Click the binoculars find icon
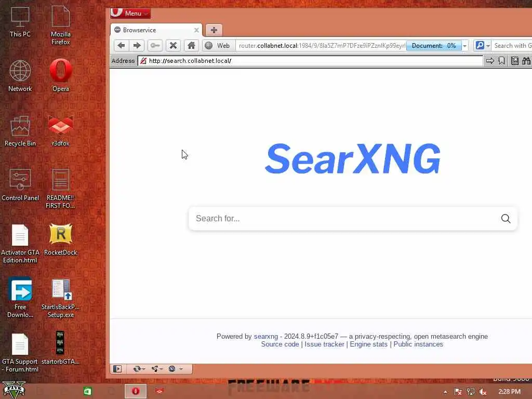The height and width of the screenshot is (399, 532). tap(526, 61)
